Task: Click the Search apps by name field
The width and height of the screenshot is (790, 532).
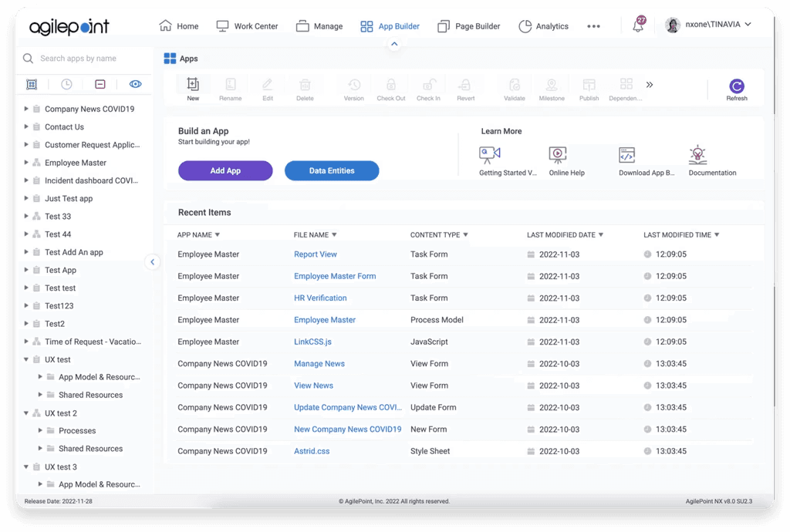Action: 85,59
